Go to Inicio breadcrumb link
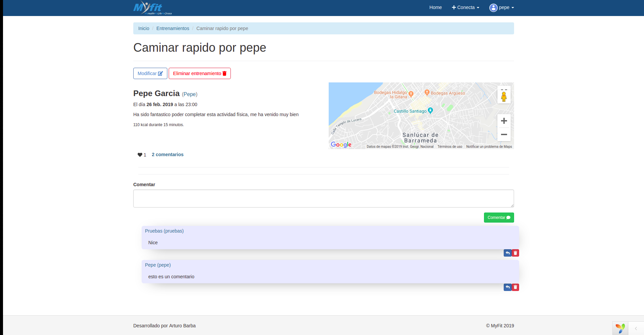Screen dimensions: 644x335 click(144, 28)
